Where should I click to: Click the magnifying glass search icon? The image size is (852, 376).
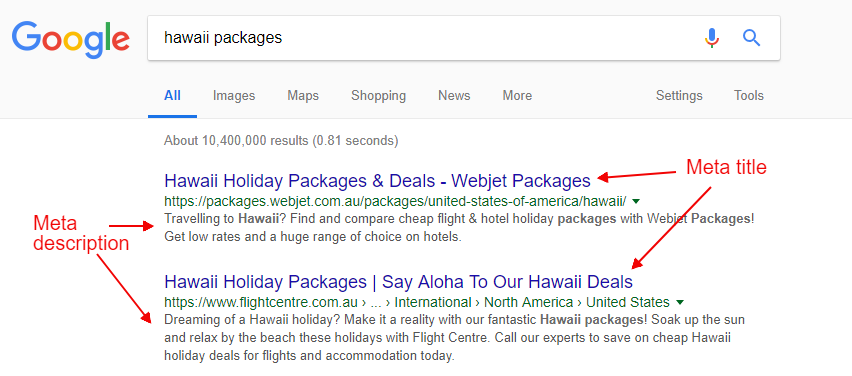pos(751,38)
